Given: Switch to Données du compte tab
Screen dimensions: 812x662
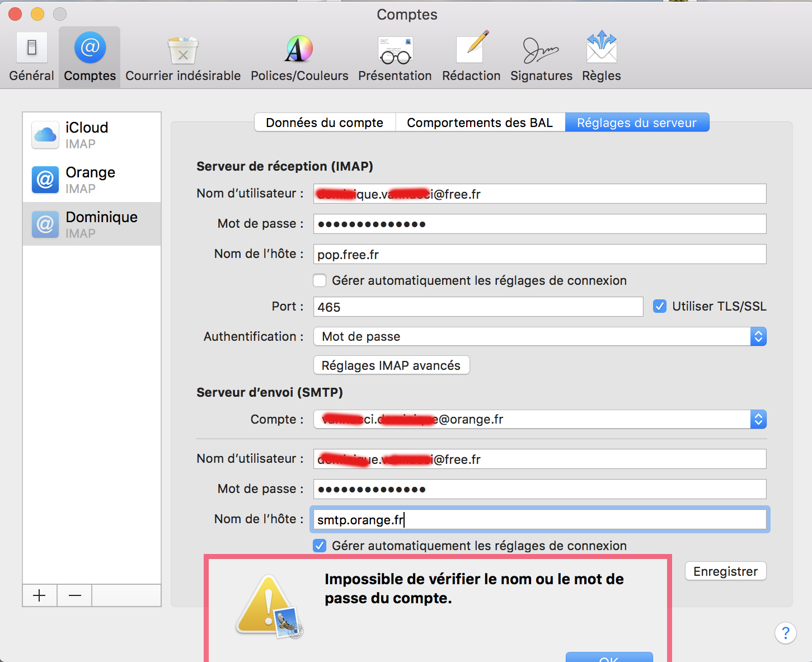Looking at the screenshot, I should [325, 123].
